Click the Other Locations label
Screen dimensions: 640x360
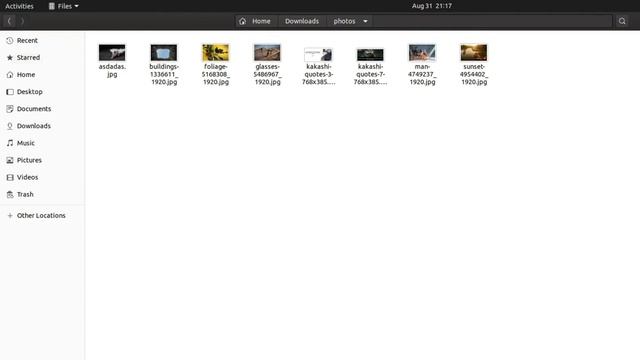(x=41, y=216)
